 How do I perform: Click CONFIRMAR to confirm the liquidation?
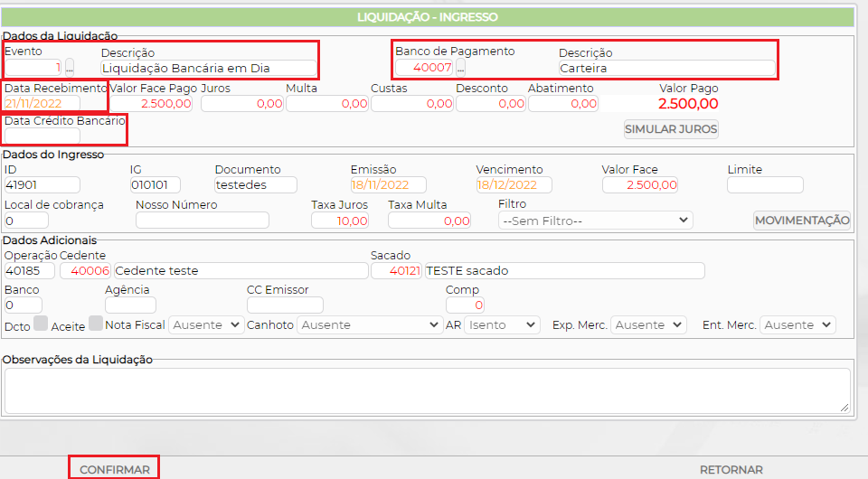(x=115, y=470)
